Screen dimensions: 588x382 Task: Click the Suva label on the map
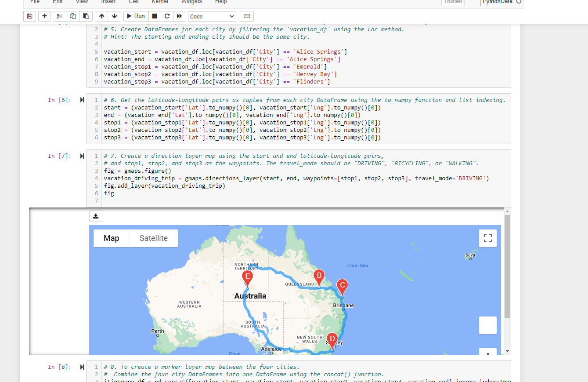470,255
